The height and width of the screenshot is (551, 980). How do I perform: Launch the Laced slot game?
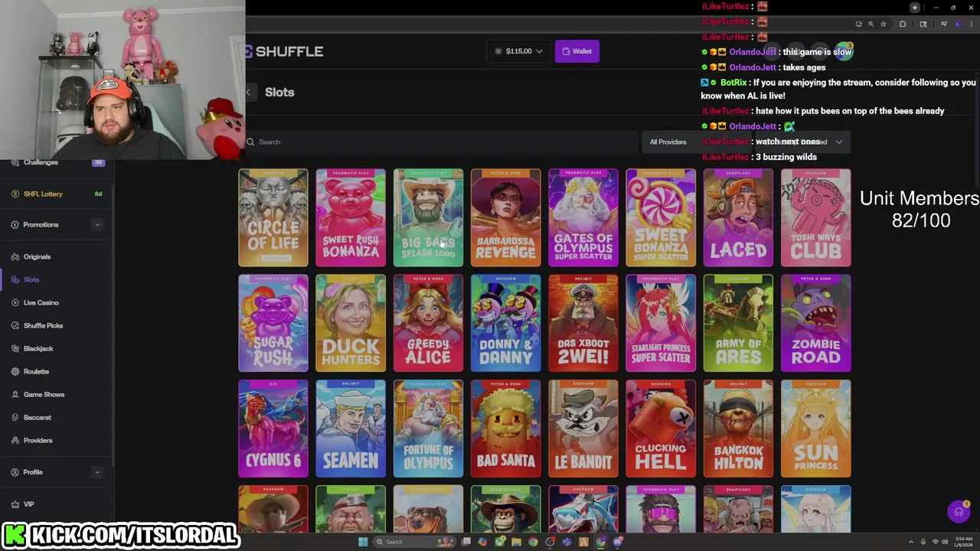[738, 218]
